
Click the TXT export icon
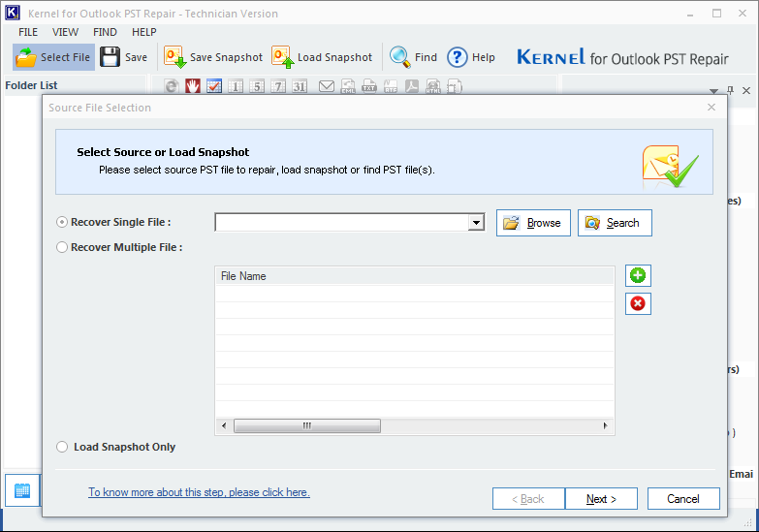click(x=369, y=86)
